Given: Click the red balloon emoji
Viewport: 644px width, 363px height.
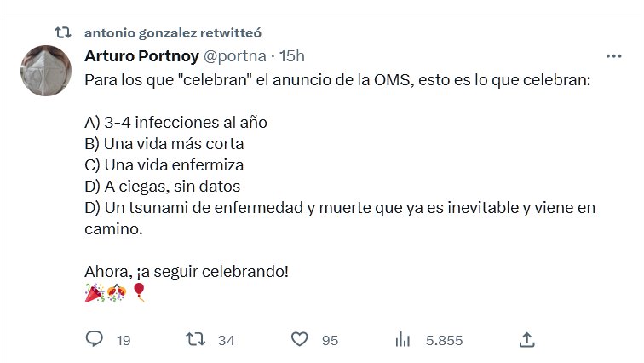Looking at the screenshot, I should (x=140, y=294).
